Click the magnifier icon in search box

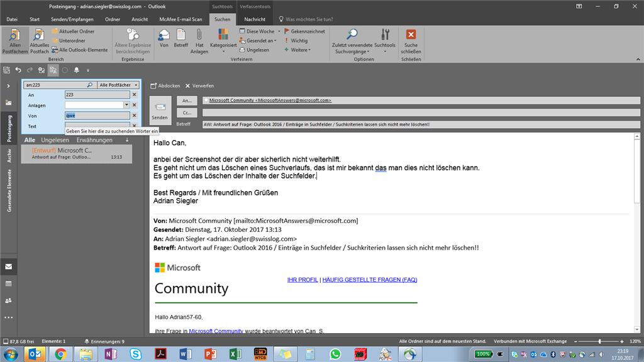pos(89,85)
